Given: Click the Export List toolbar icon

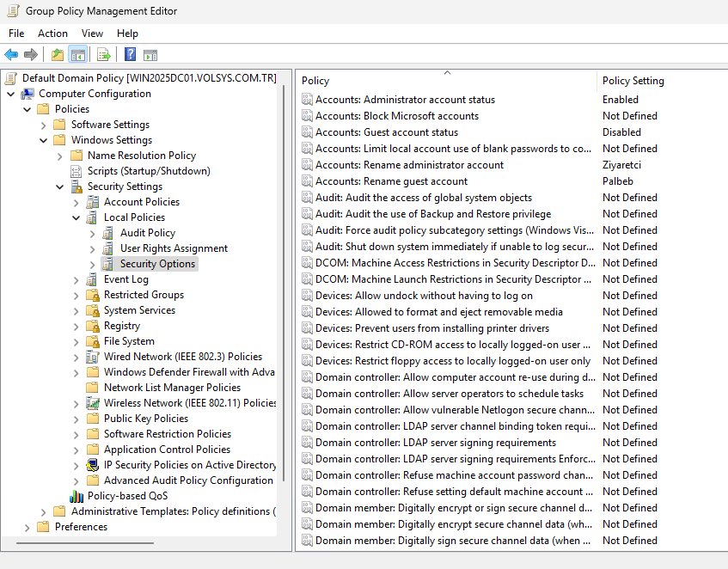Looking at the screenshot, I should click(x=104, y=55).
